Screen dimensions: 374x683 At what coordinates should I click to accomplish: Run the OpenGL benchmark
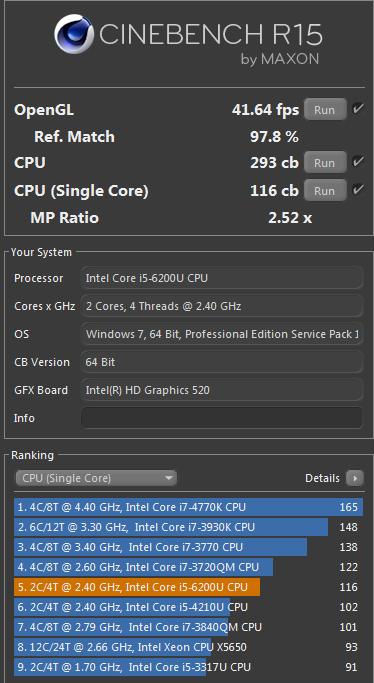pyautogui.click(x=325, y=110)
